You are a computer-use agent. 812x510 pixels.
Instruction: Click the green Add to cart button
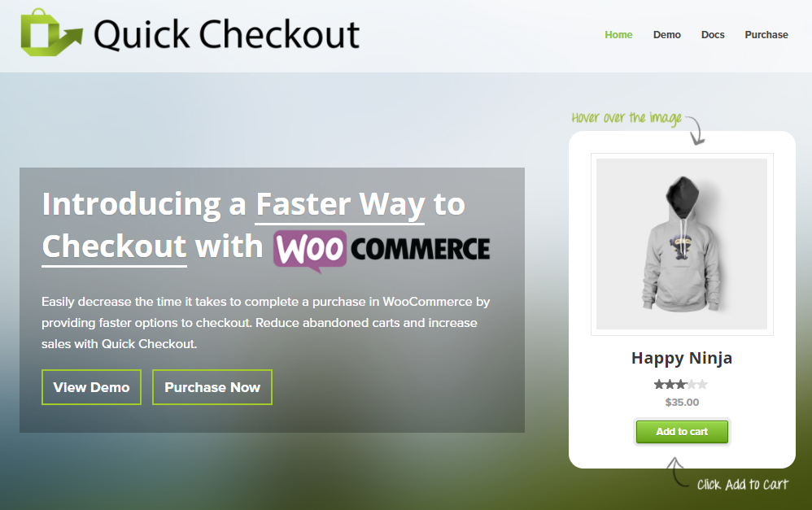click(x=682, y=432)
